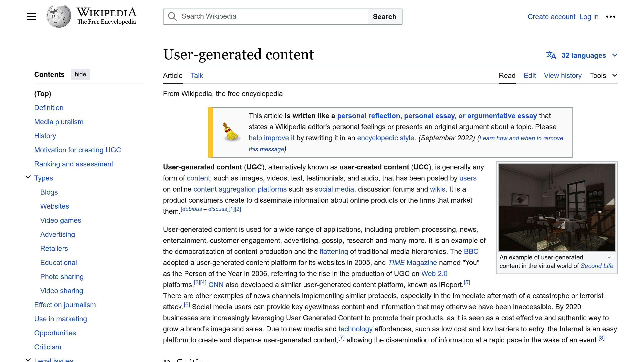Collapse the Types section in Contents
The image size is (644, 362).
28,177
